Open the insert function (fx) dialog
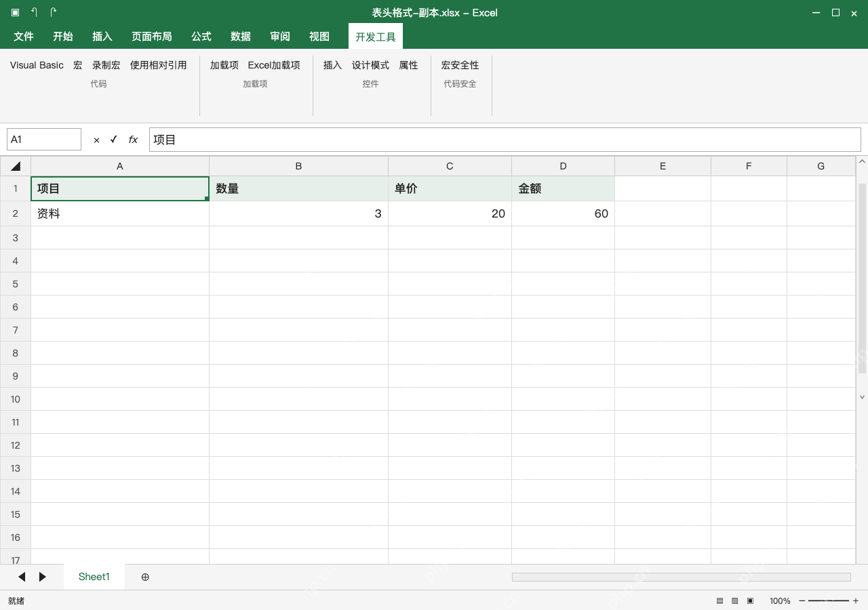Image resolution: width=868 pixels, height=610 pixels. (133, 140)
